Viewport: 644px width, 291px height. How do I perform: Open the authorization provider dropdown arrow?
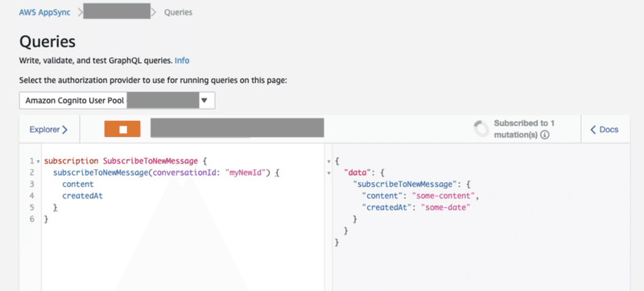(204, 100)
